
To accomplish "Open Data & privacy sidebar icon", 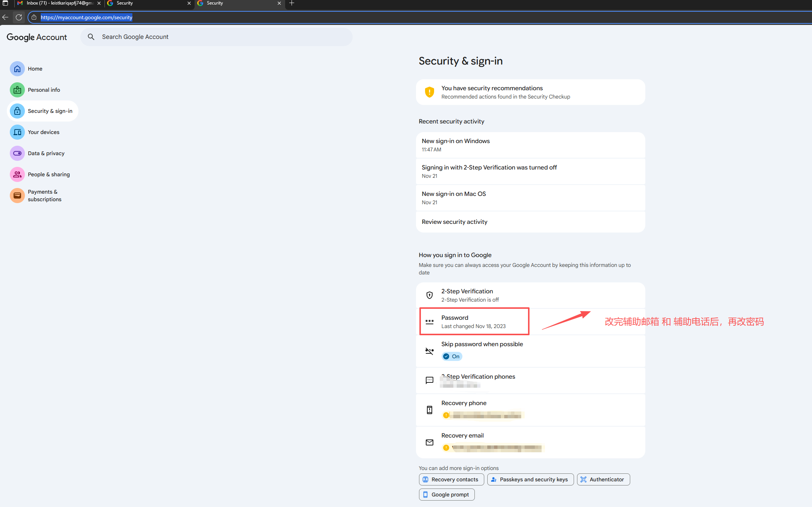I will 17,153.
